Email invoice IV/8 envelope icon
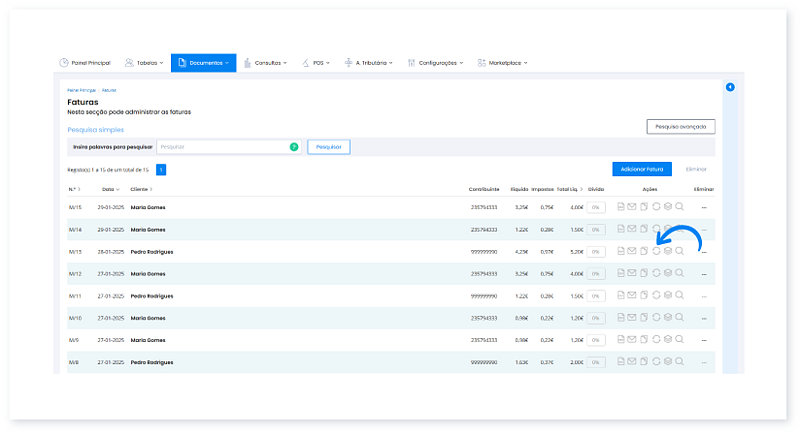Viewport: 800px width, 434px height. point(632,361)
